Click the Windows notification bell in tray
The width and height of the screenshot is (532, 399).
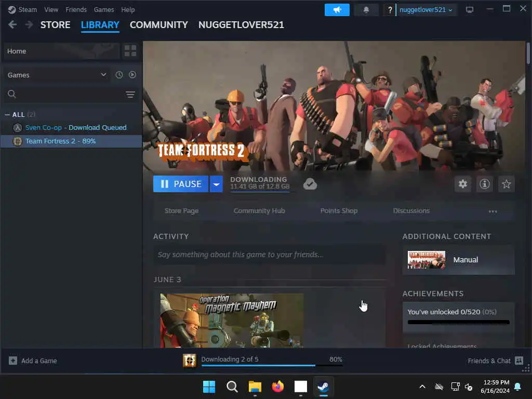pos(518,387)
